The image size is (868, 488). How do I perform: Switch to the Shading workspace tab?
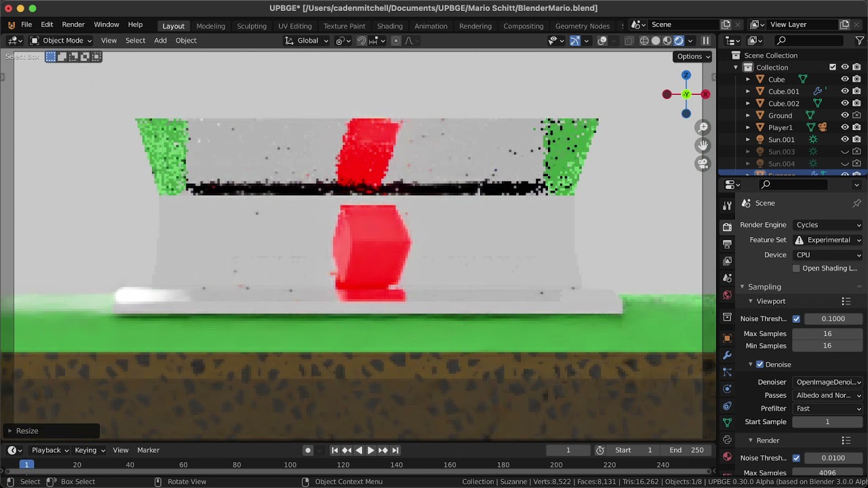[x=390, y=26]
